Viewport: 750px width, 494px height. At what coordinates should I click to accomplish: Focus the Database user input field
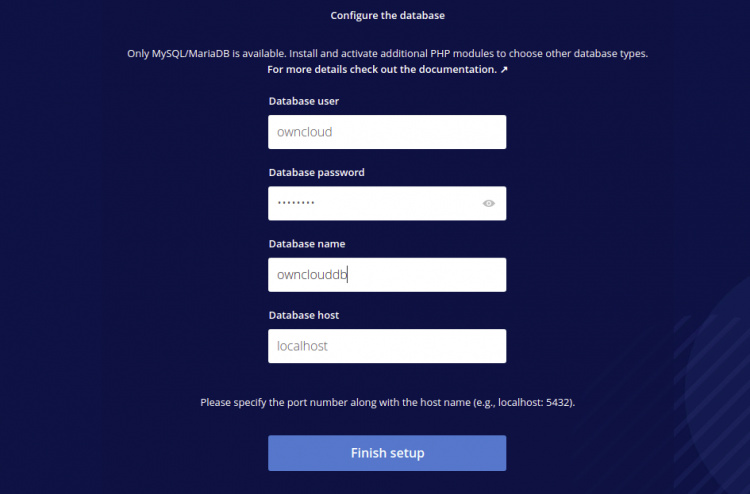[x=387, y=132]
